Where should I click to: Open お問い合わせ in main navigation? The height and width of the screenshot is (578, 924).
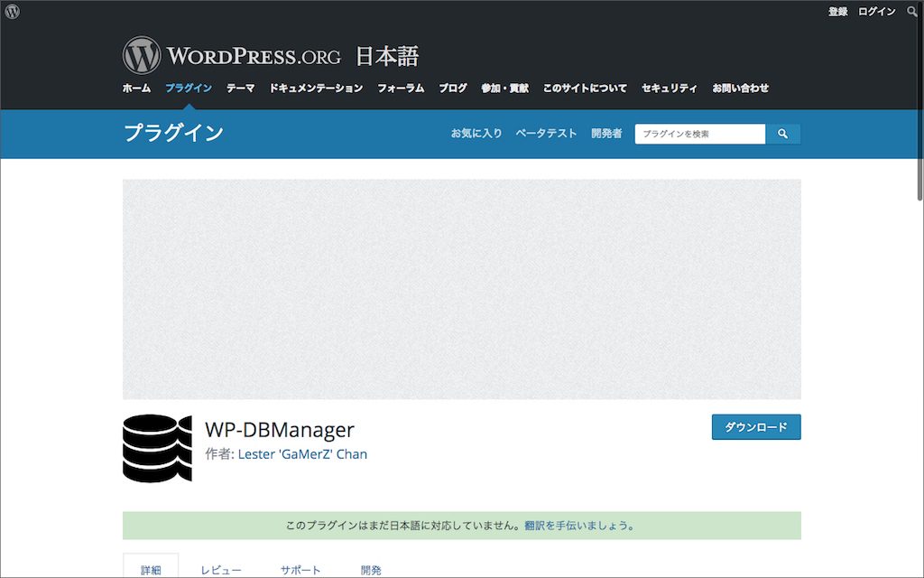point(740,88)
